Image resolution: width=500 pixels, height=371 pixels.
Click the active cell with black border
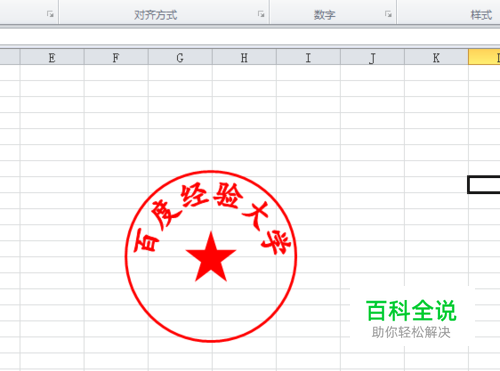484,184
